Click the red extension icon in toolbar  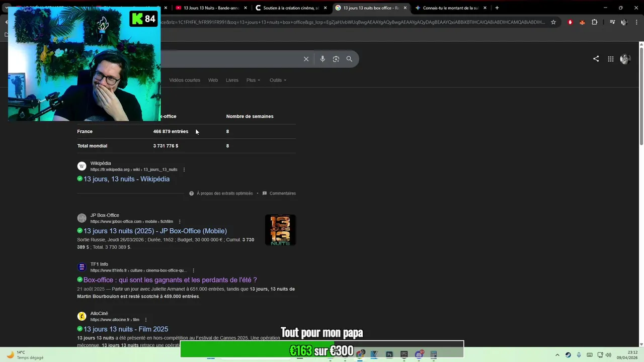click(570, 22)
